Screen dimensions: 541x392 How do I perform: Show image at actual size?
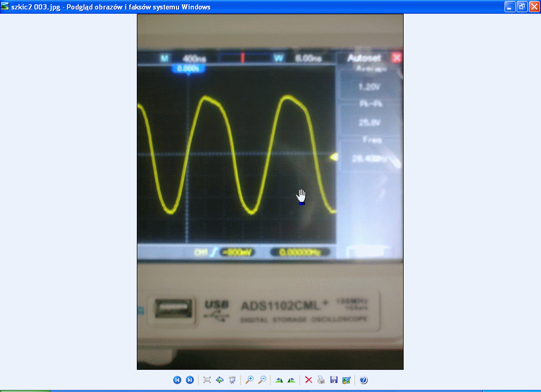(220, 380)
